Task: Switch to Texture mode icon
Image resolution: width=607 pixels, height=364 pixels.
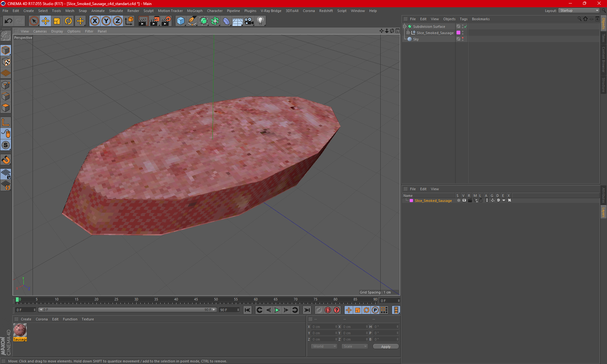Action: 6,62
